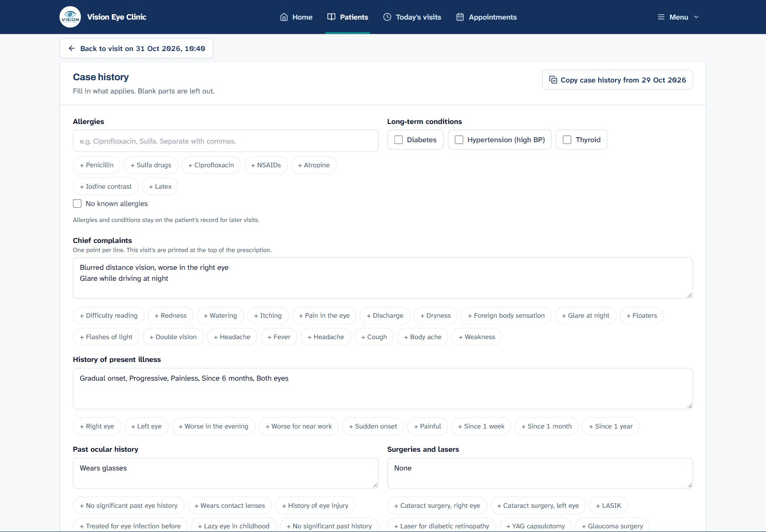Click the copy case history icon

[x=553, y=80]
